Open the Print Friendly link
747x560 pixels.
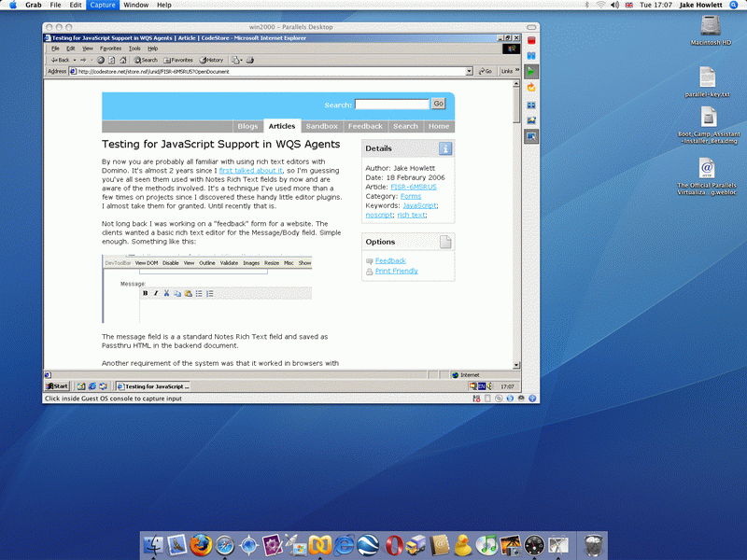(x=396, y=271)
